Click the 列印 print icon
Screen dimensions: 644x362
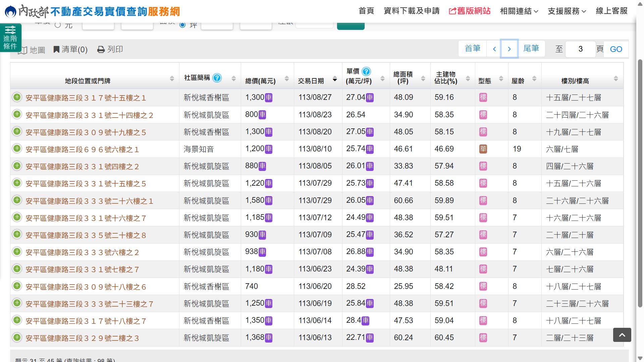pos(101,50)
